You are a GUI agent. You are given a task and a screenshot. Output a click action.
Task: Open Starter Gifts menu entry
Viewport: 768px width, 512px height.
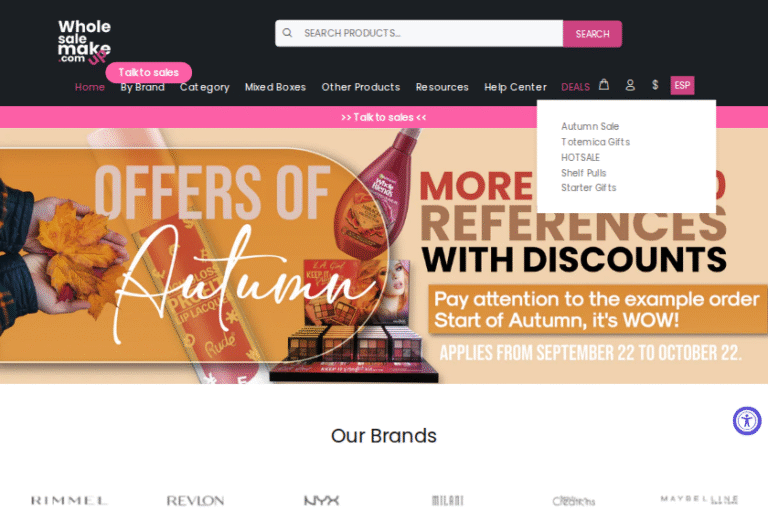click(588, 188)
